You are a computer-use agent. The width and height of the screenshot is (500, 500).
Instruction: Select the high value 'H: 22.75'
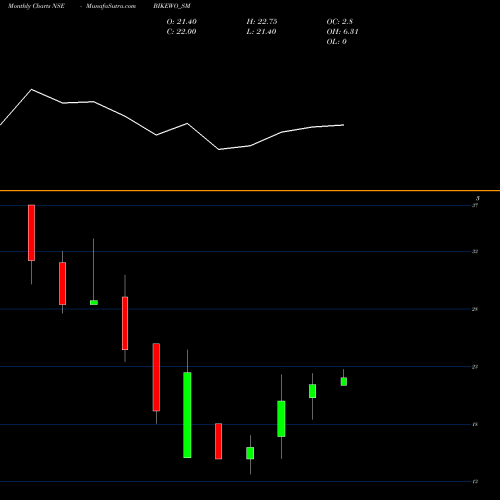tap(262, 22)
